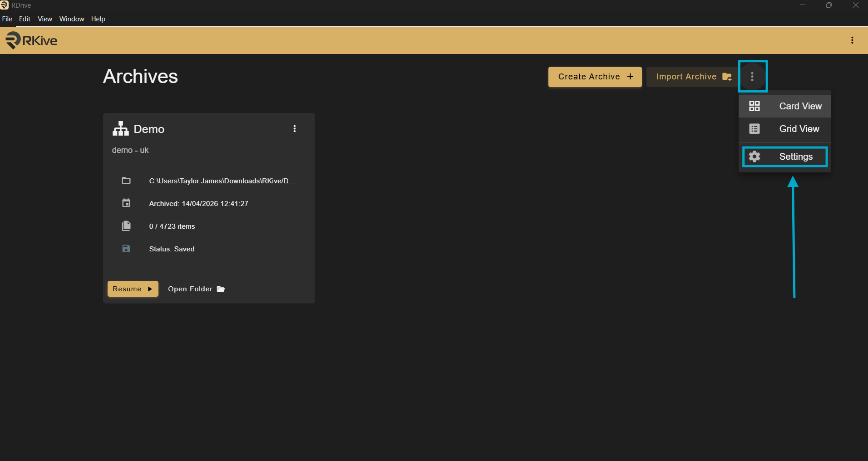Select Card View from the dropdown
This screenshot has height=461, width=868.
785,106
